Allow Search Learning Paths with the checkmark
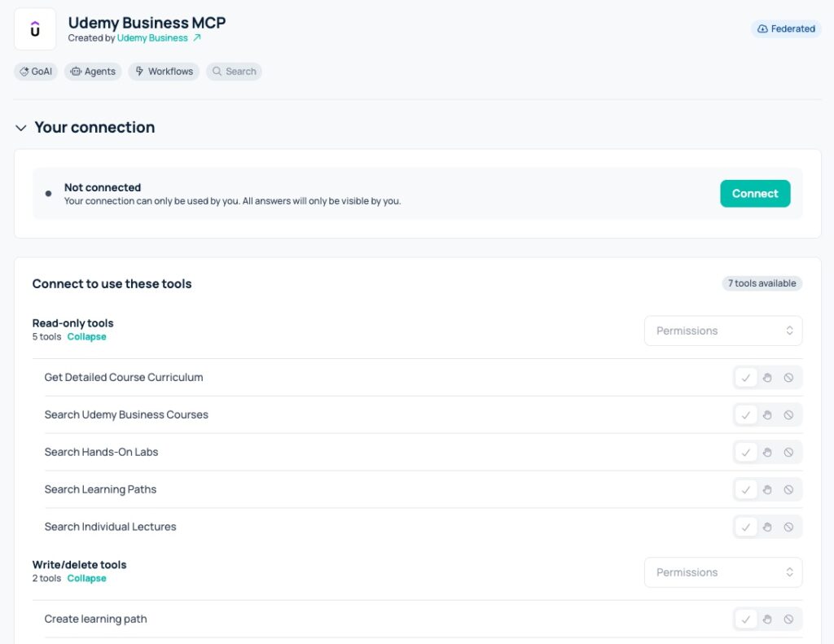834x644 pixels. tap(746, 490)
